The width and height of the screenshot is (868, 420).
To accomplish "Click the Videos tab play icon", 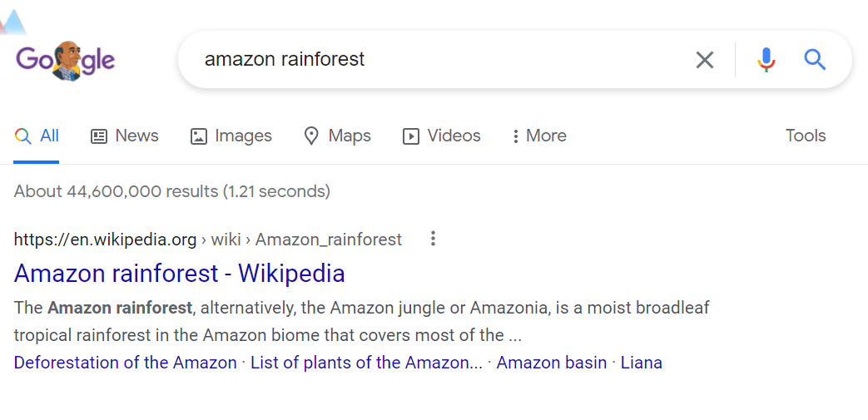I will point(410,136).
